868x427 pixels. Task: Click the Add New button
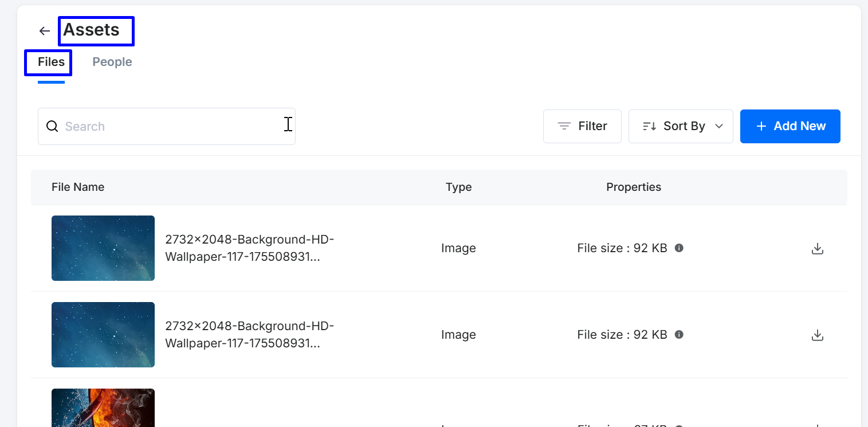790,126
